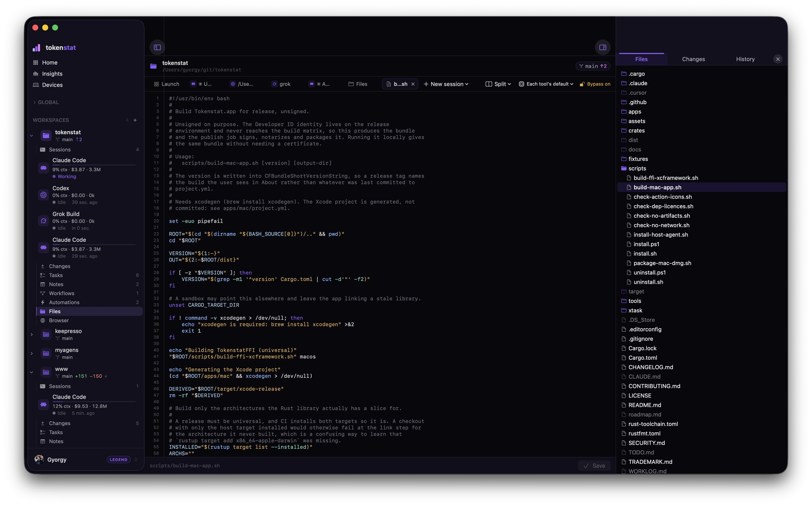Open the Sessions row with count 4
The width and height of the screenshot is (812, 506).
[89, 150]
